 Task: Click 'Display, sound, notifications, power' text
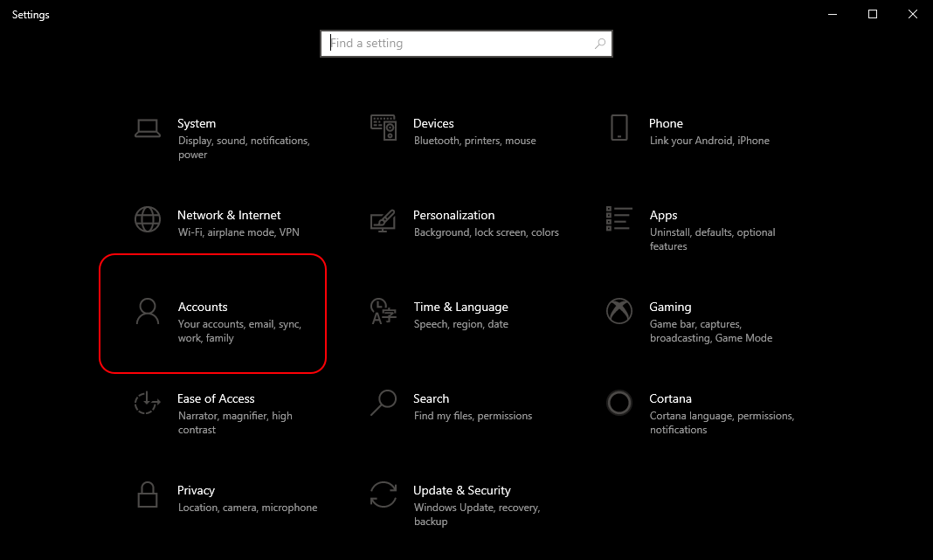[244, 148]
